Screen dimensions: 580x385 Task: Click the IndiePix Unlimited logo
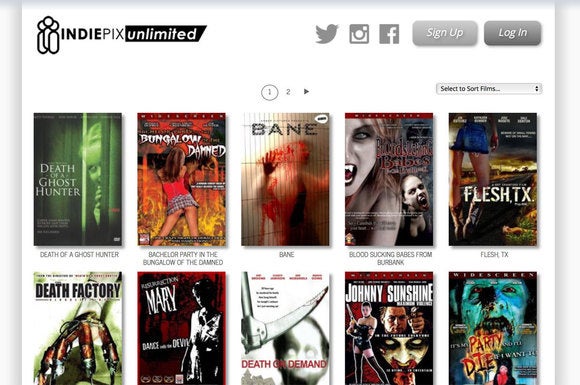pyautogui.click(x=122, y=35)
